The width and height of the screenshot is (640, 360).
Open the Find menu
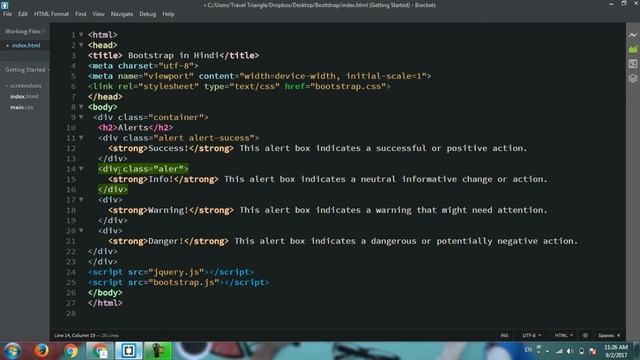[80, 14]
